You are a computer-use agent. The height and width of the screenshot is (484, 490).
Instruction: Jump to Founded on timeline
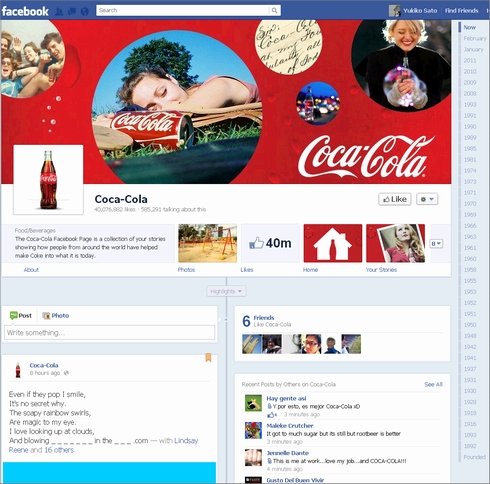[x=474, y=457]
